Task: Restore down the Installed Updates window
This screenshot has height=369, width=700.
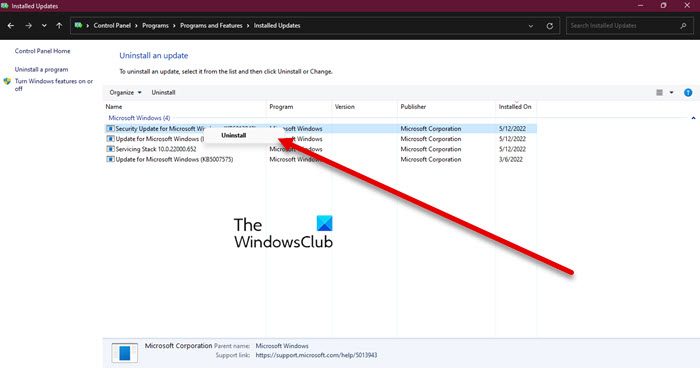Action: tap(663, 5)
